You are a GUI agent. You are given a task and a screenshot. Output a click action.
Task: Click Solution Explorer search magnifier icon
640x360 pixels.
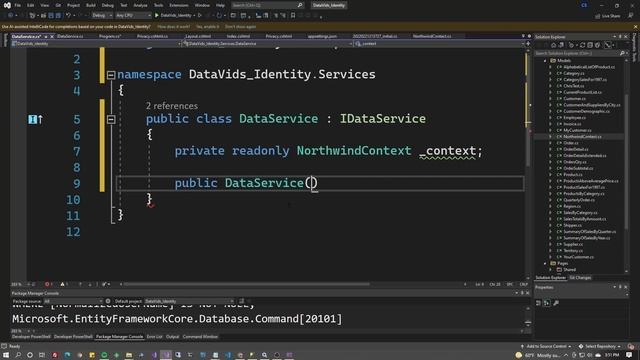[622, 53]
